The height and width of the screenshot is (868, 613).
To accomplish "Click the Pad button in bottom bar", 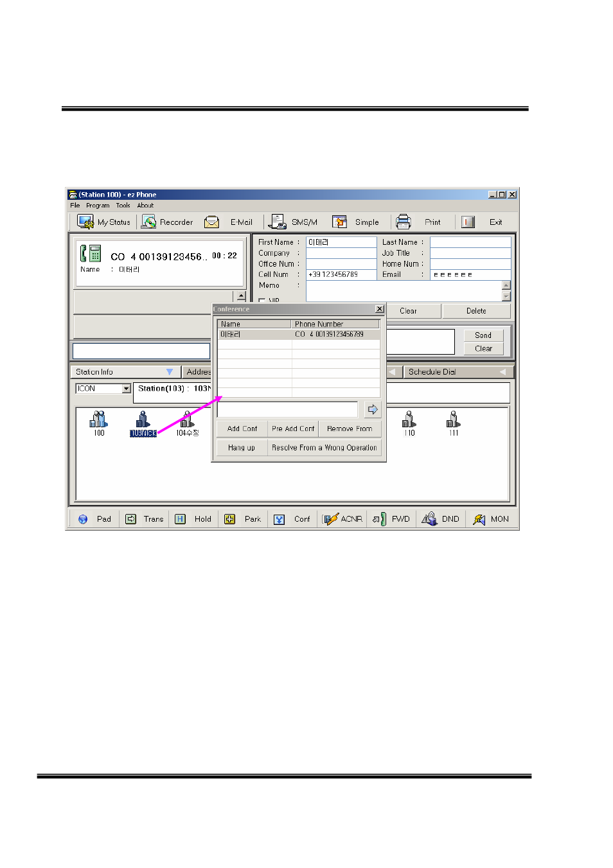I will 94,519.
